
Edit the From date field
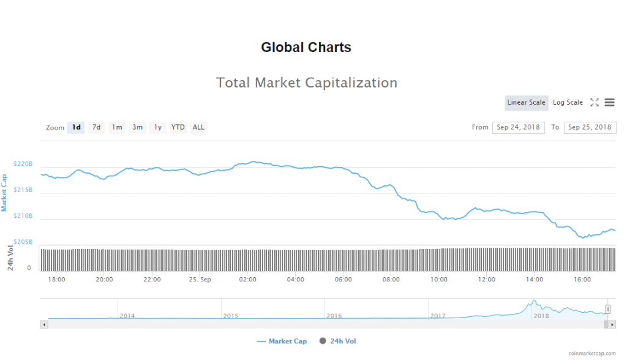(518, 127)
